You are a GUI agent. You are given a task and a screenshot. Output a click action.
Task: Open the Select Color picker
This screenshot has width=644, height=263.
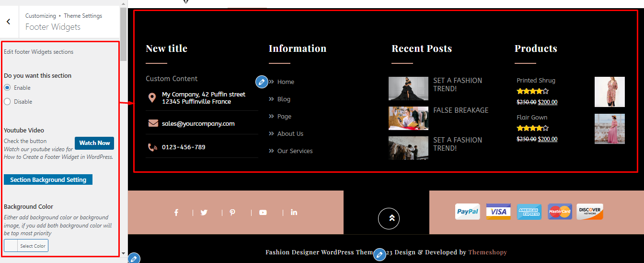[26, 246]
